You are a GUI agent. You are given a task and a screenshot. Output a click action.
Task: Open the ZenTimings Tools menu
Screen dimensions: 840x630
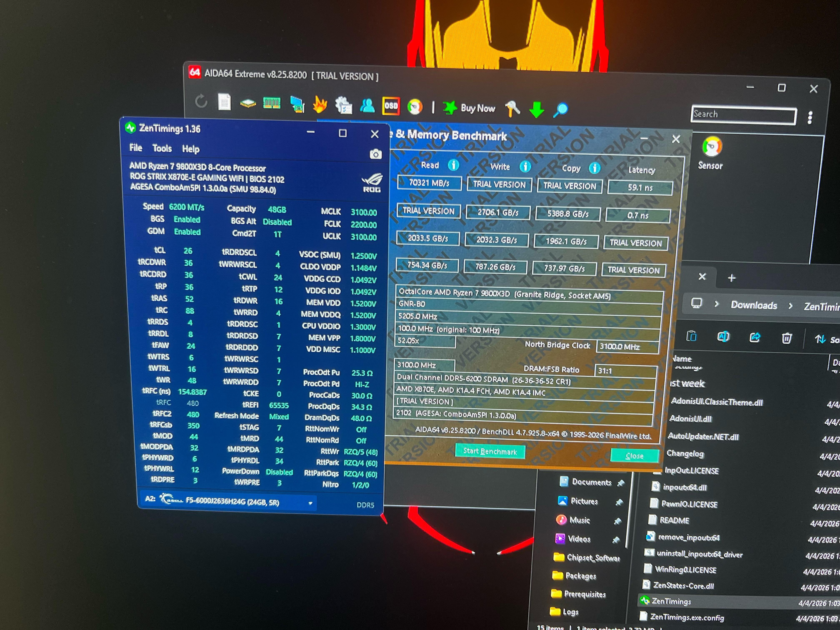(162, 148)
